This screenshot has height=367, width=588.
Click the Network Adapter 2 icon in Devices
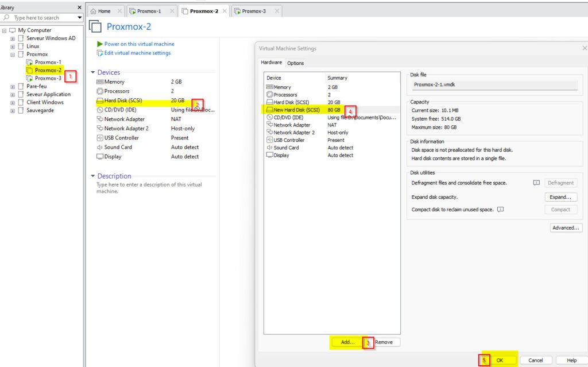click(100, 128)
